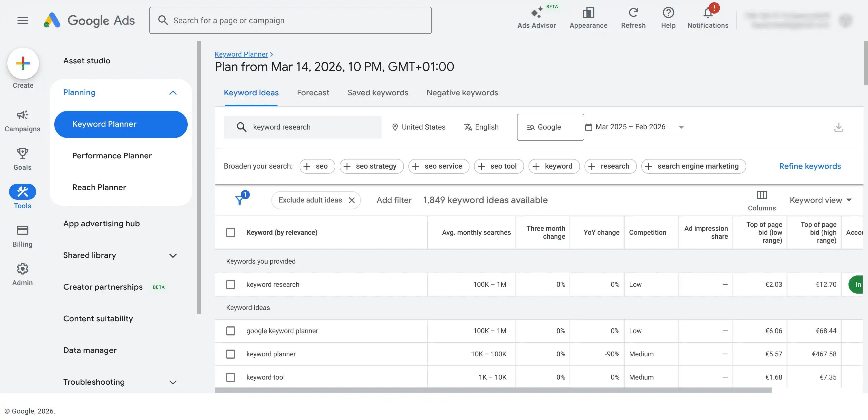Open the Campaigns section
Image resolution: width=868 pixels, height=420 pixels.
tap(22, 115)
